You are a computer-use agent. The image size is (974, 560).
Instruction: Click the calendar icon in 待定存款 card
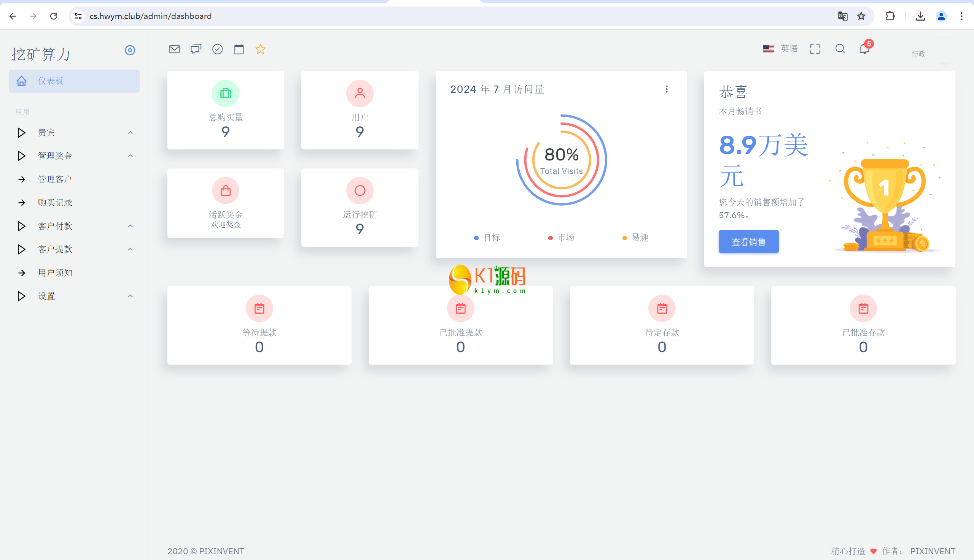coord(662,308)
